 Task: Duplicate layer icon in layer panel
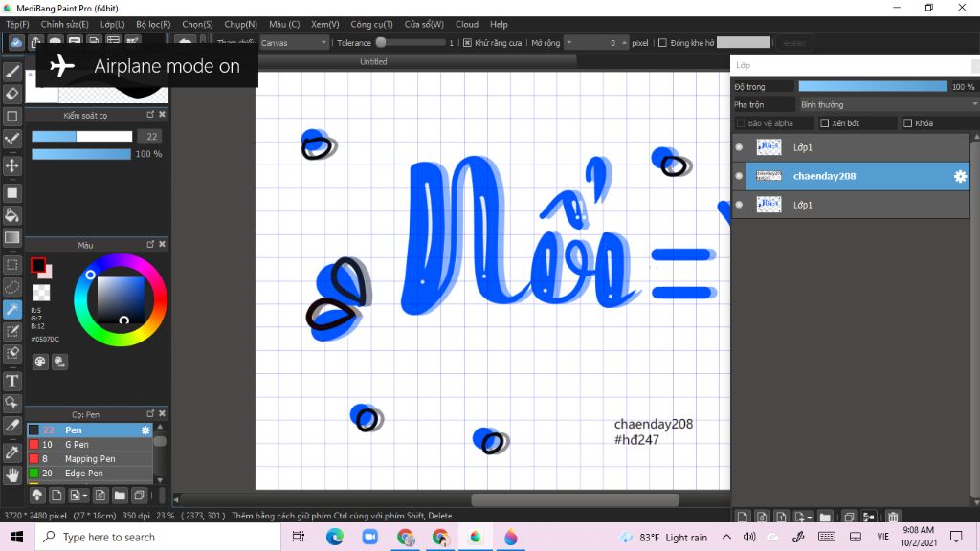pyautogui.click(x=849, y=517)
